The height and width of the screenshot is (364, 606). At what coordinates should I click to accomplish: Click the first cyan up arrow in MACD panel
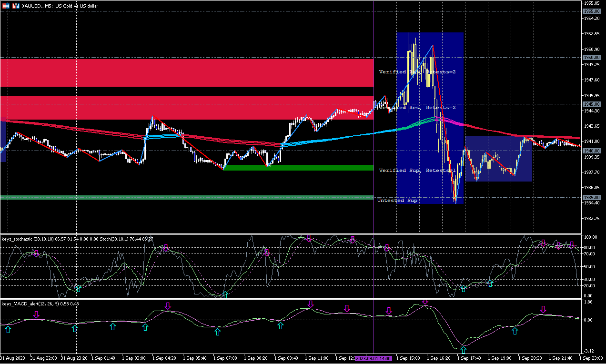click(7, 329)
